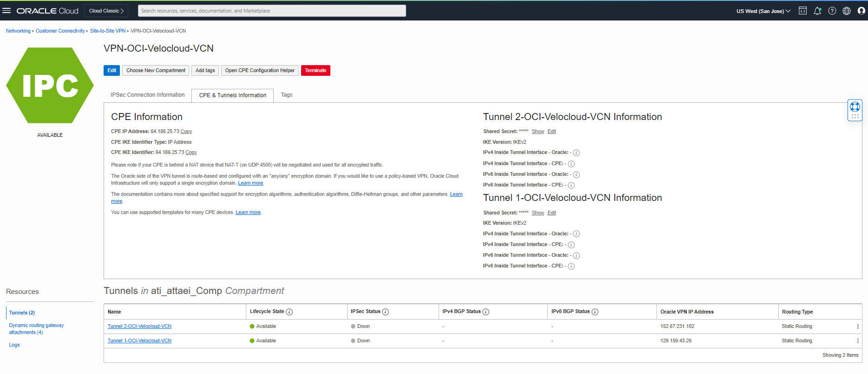Expand the Cloud Classic selector
This screenshot has height=374, width=868.
tap(106, 11)
